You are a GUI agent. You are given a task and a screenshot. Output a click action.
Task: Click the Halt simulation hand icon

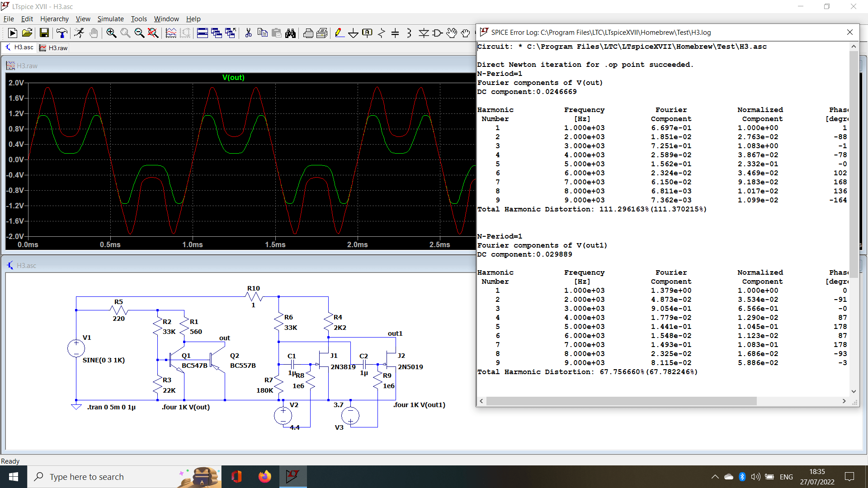coord(94,33)
